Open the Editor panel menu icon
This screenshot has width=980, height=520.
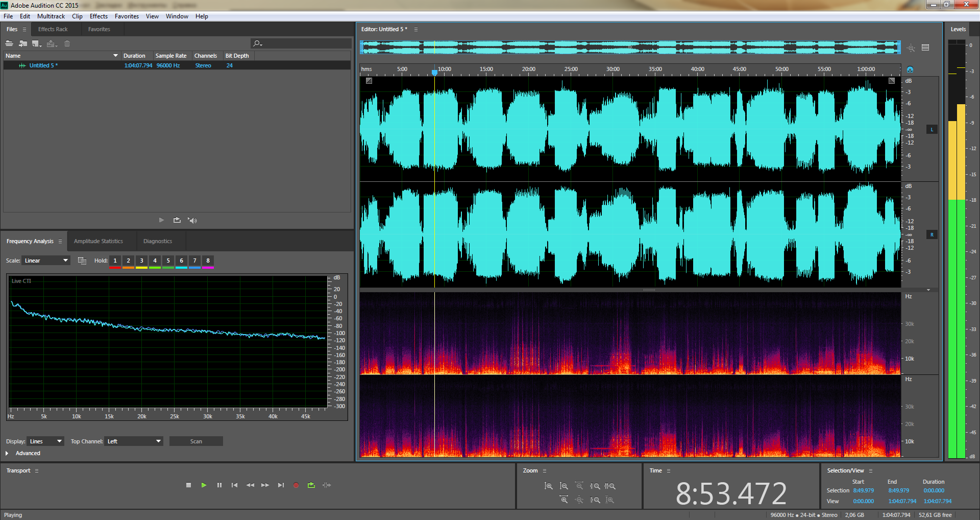click(x=416, y=29)
